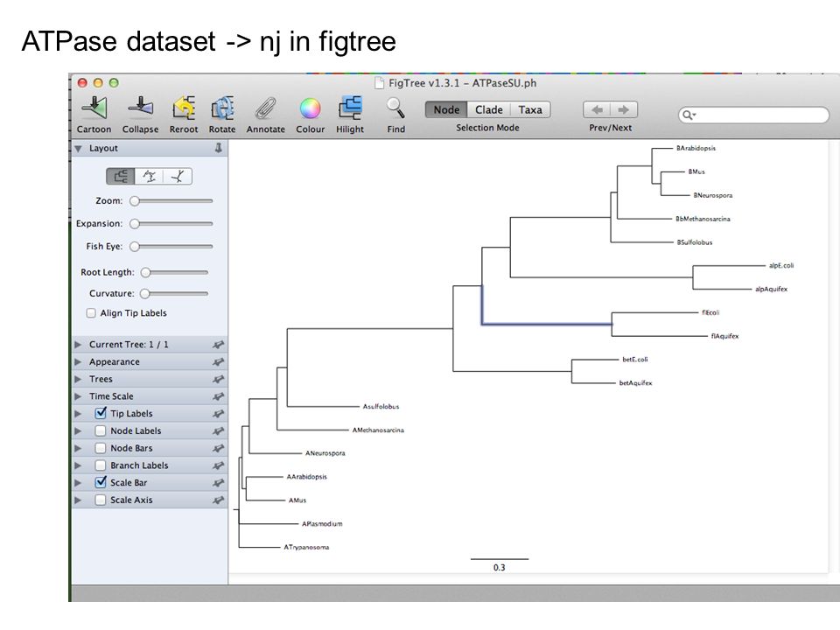Viewport: 840px width, 630px height.
Task: Expand the Node Bars section
Action: [78, 448]
